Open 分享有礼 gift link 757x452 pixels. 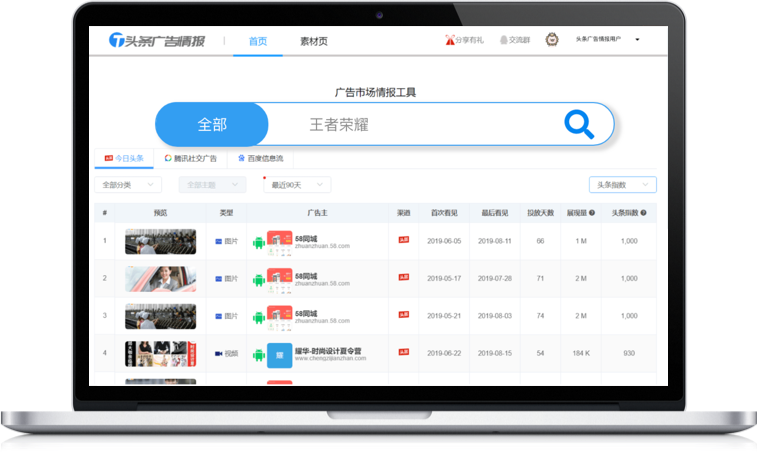[x=464, y=40]
